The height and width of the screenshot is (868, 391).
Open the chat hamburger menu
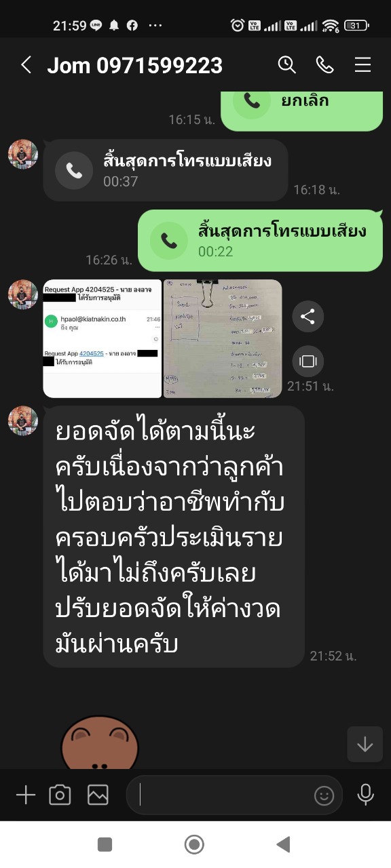tap(362, 65)
